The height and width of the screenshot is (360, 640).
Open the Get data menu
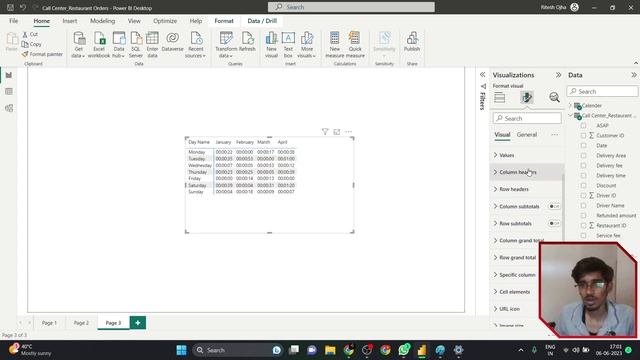(78, 45)
